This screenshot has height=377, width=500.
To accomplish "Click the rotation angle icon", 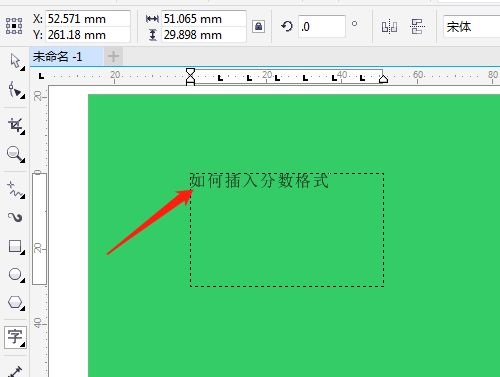I will [x=287, y=26].
